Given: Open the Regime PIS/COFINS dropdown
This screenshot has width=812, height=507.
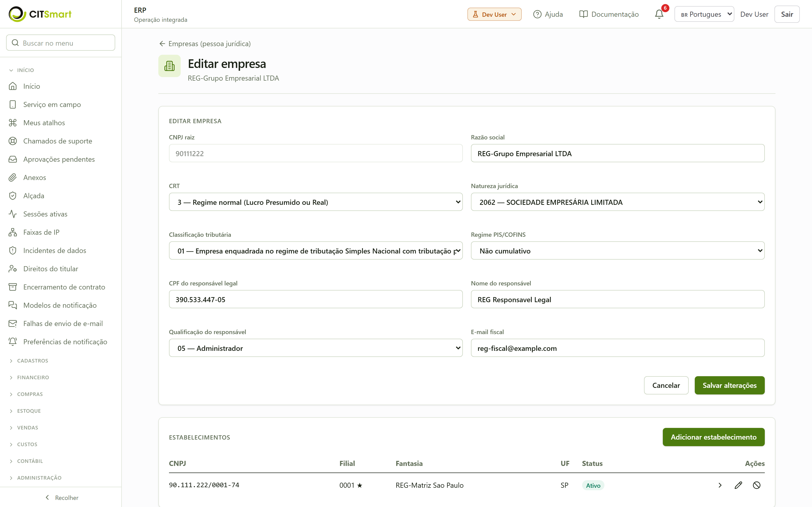Looking at the screenshot, I should 617,250.
